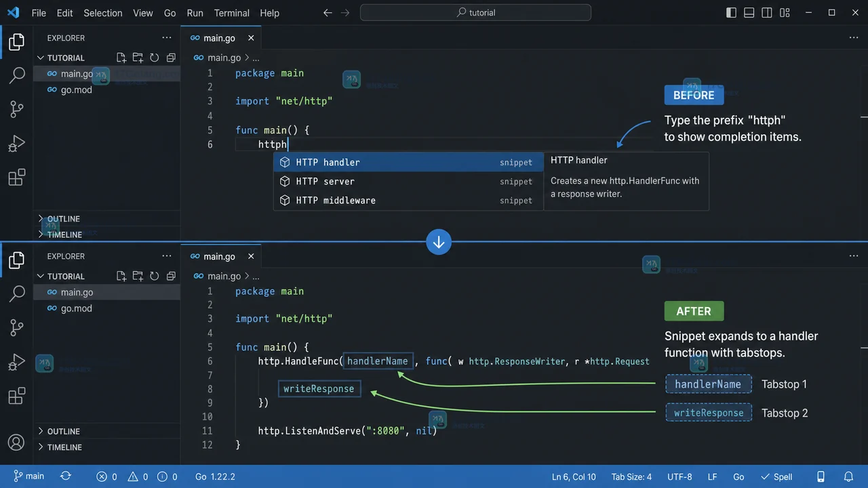Click New Folder icon in lower TUTORIAL header
868x488 pixels.
click(138, 276)
